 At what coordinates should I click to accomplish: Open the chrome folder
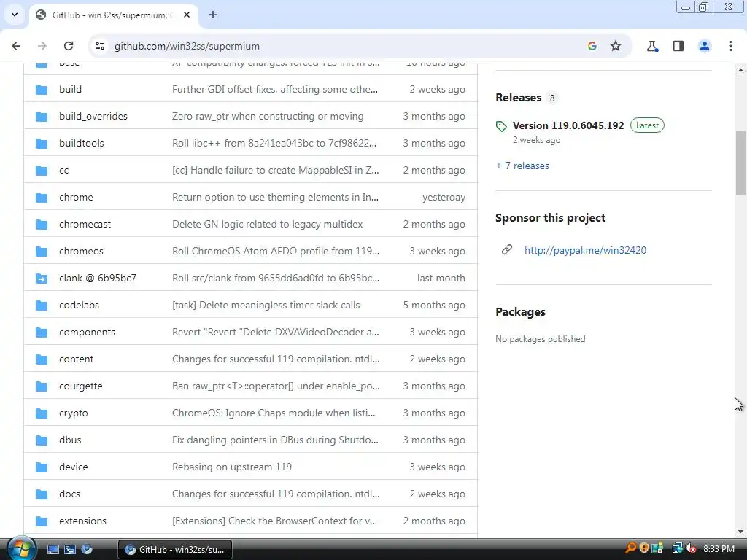pyautogui.click(x=76, y=197)
